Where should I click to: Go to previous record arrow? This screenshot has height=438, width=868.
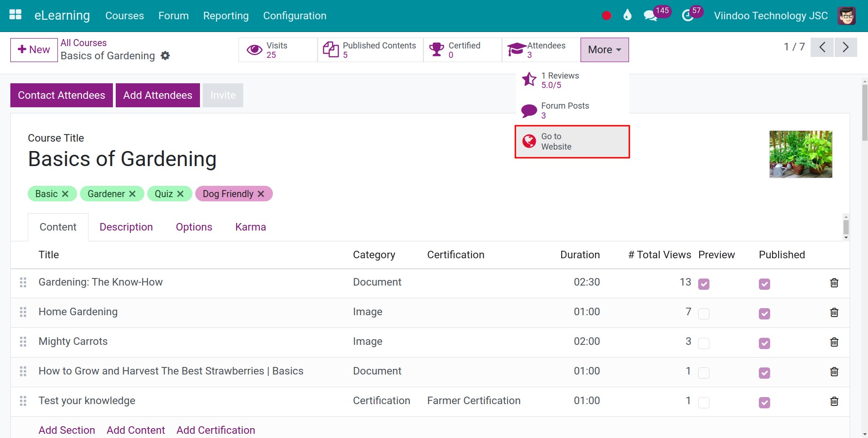point(822,47)
